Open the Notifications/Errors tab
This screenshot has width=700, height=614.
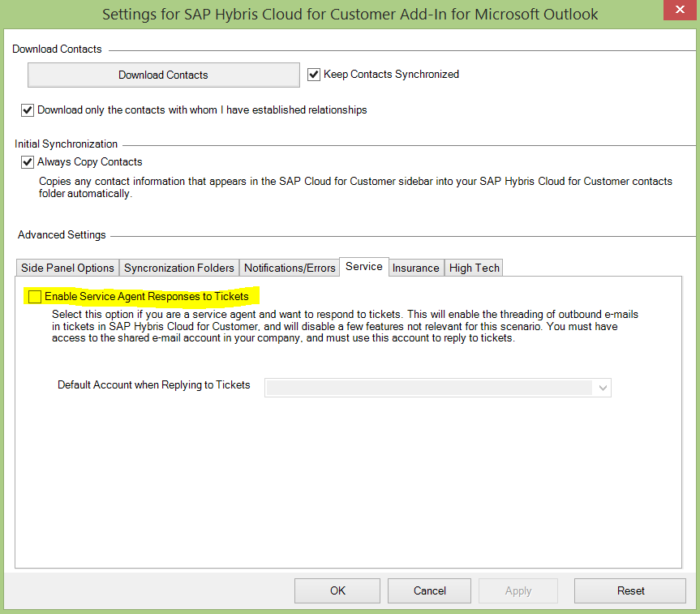pyautogui.click(x=290, y=268)
